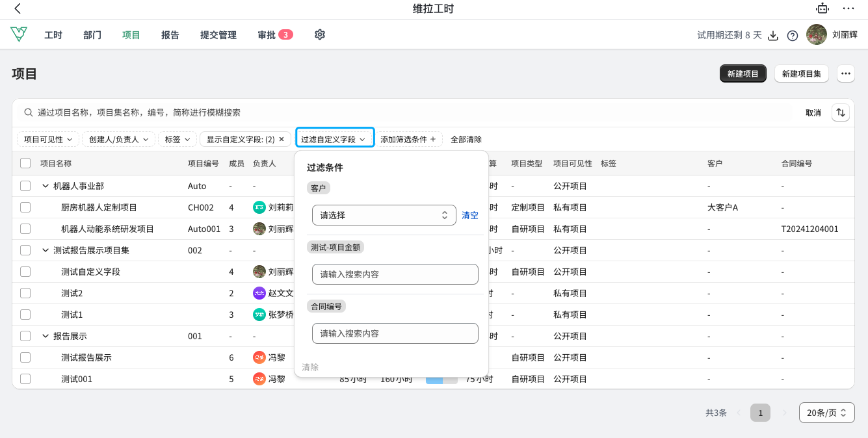The height and width of the screenshot is (438, 868).
Task: Tick the checkbox for 厨房机器人定制项目
Action: [25, 207]
